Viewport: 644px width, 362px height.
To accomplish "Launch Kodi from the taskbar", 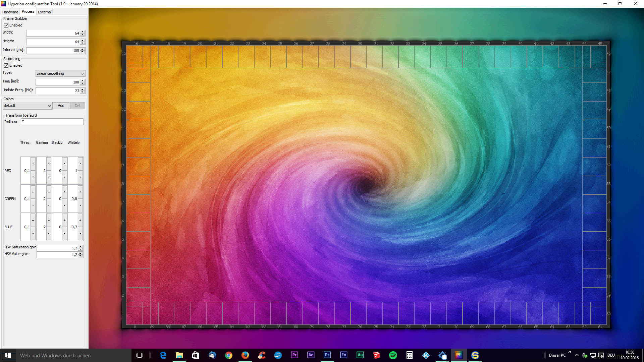I will [x=426, y=355].
